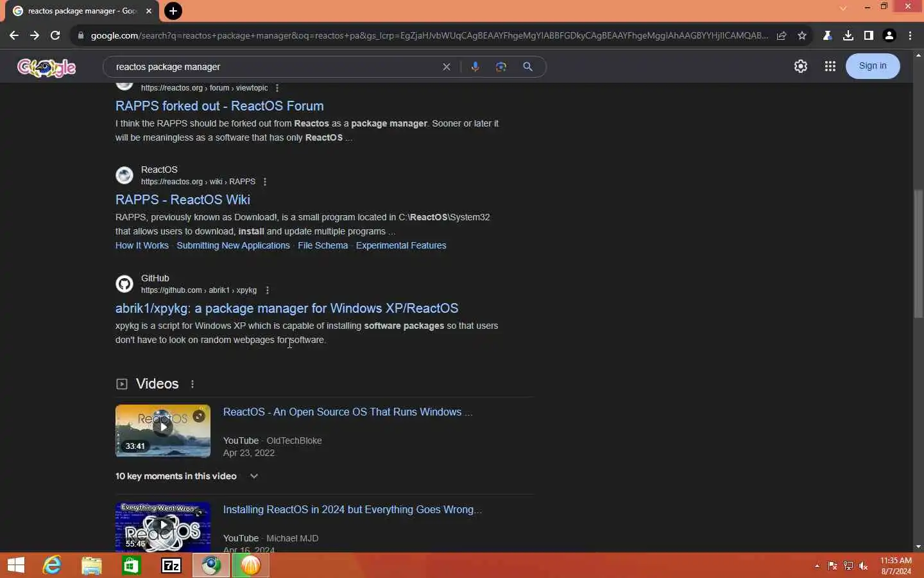Open Experimental Features sitelink
924x578 pixels.
[x=401, y=245]
